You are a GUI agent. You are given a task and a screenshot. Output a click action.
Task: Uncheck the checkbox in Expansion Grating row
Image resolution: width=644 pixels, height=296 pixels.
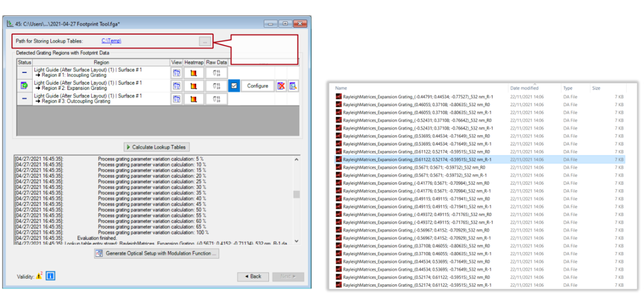click(234, 86)
